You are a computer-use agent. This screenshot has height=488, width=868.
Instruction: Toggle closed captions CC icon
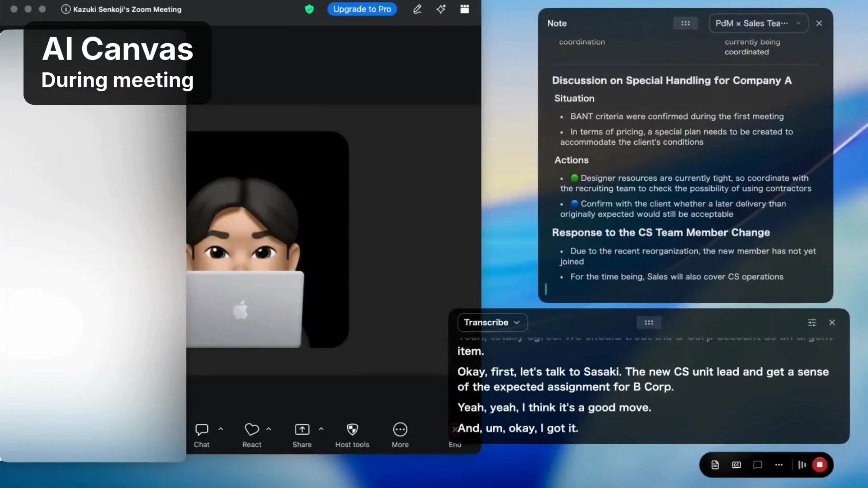pyautogui.click(x=736, y=465)
